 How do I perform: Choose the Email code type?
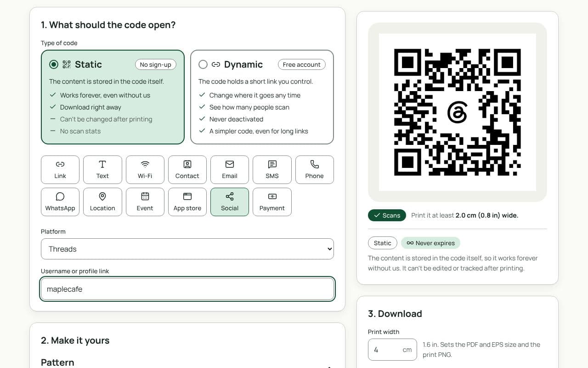point(230,170)
